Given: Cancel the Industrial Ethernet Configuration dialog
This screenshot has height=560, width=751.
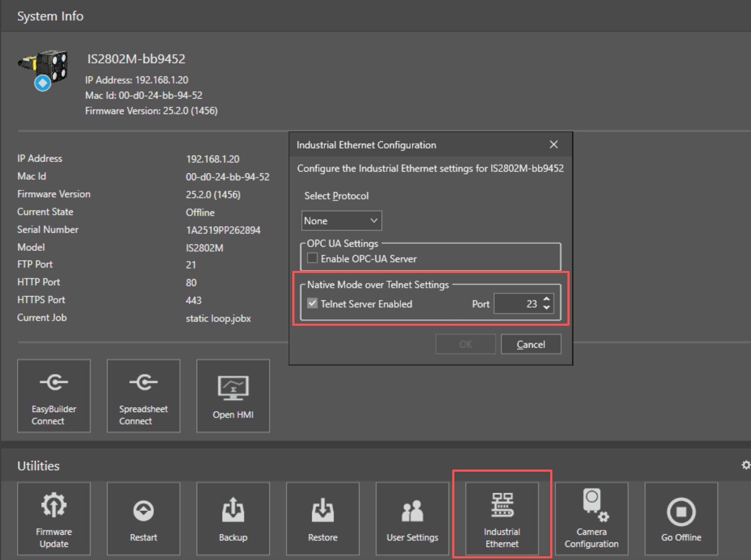Looking at the screenshot, I should tap(531, 344).
